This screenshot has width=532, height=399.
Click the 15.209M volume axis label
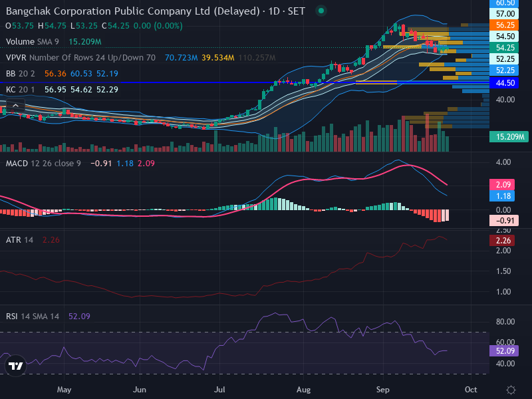coord(509,137)
